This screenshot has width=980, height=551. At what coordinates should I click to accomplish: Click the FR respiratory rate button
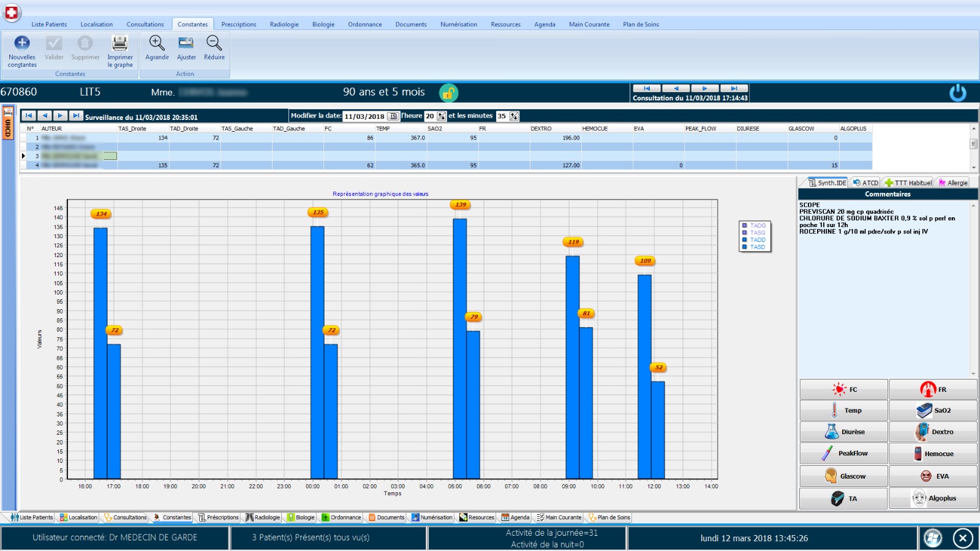point(933,389)
